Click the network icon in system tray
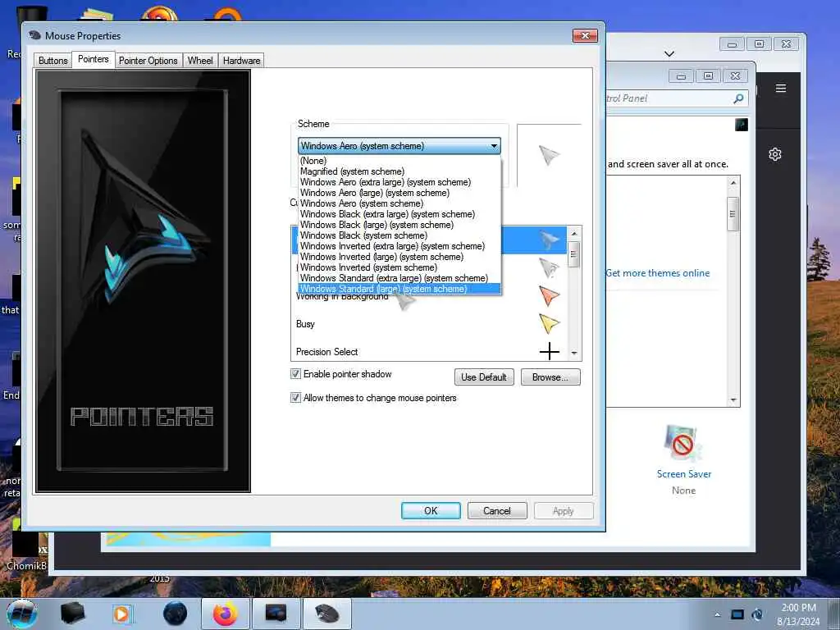This screenshot has height=630, width=840. point(757,614)
